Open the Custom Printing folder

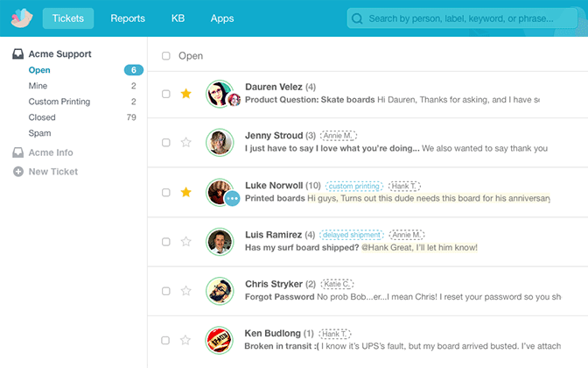(59, 102)
